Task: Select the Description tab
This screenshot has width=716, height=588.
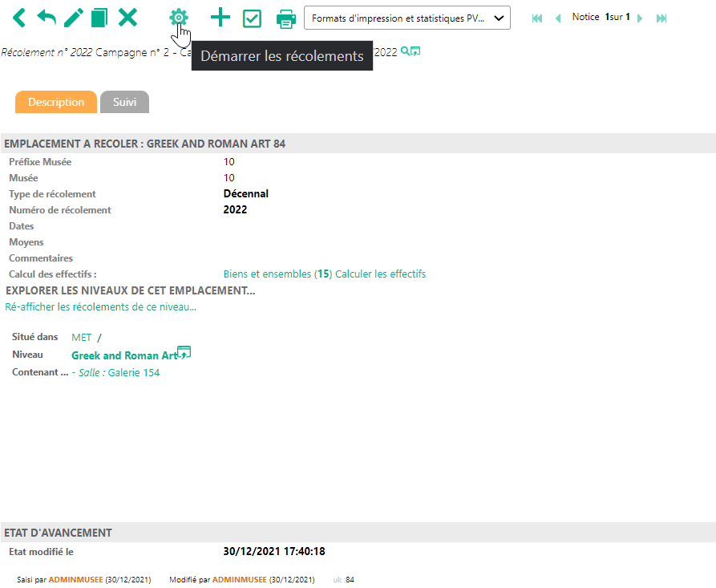Action: tap(56, 103)
